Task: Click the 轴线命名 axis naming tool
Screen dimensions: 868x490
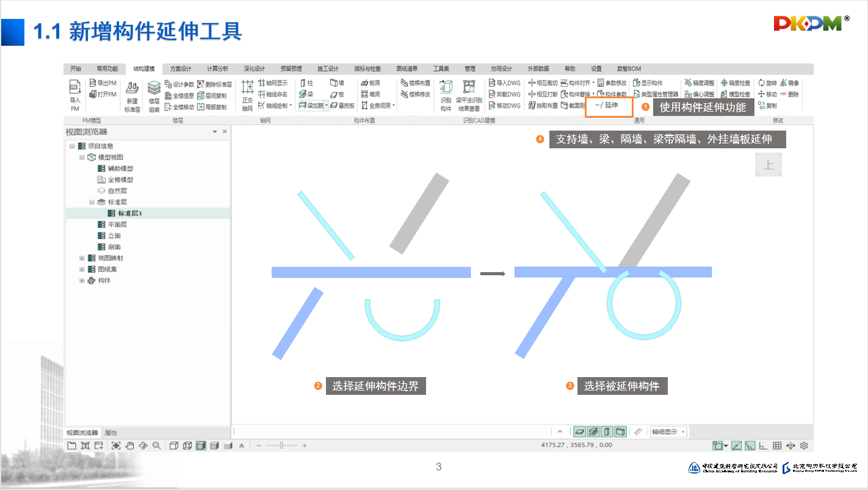Action: (273, 95)
